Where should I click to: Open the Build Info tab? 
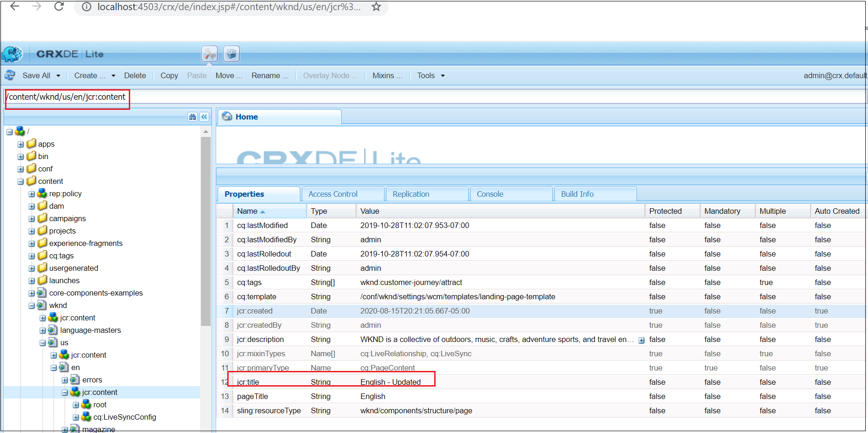[596, 194]
